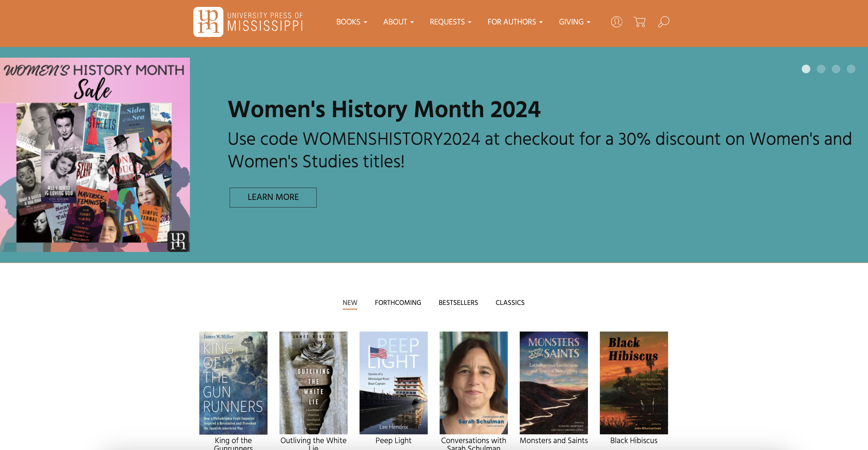Open the Black Hibiscus book cover

(x=634, y=383)
